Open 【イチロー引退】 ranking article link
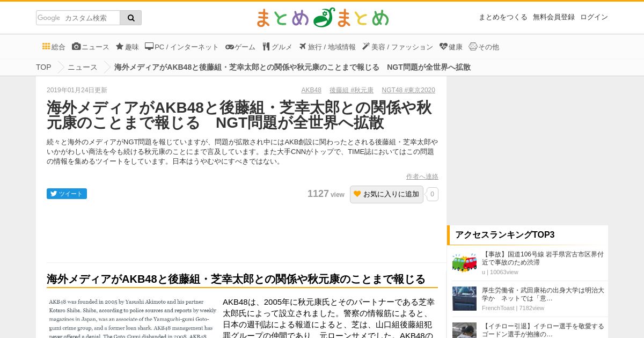This screenshot has width=644, height=338. [x=543, y=330]
